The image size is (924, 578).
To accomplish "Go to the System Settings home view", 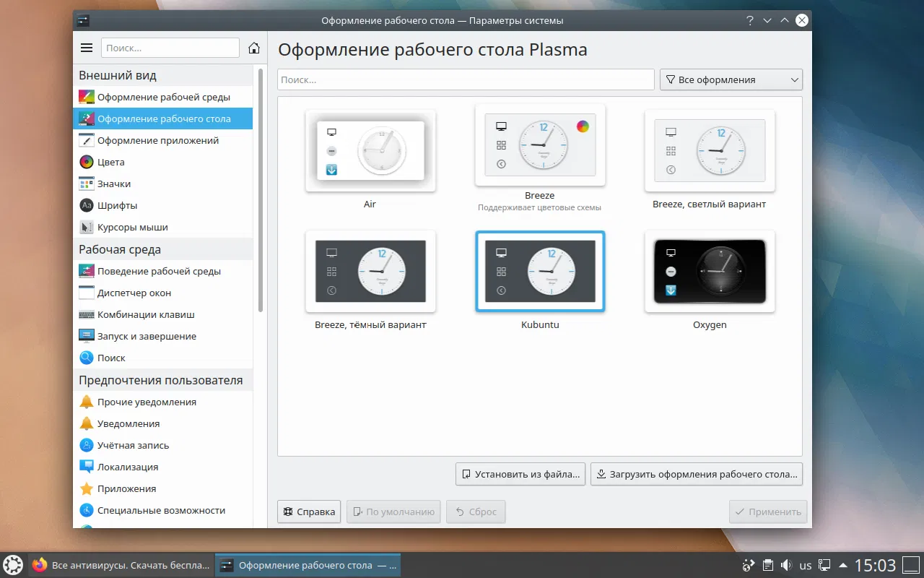I will (254, 48).
